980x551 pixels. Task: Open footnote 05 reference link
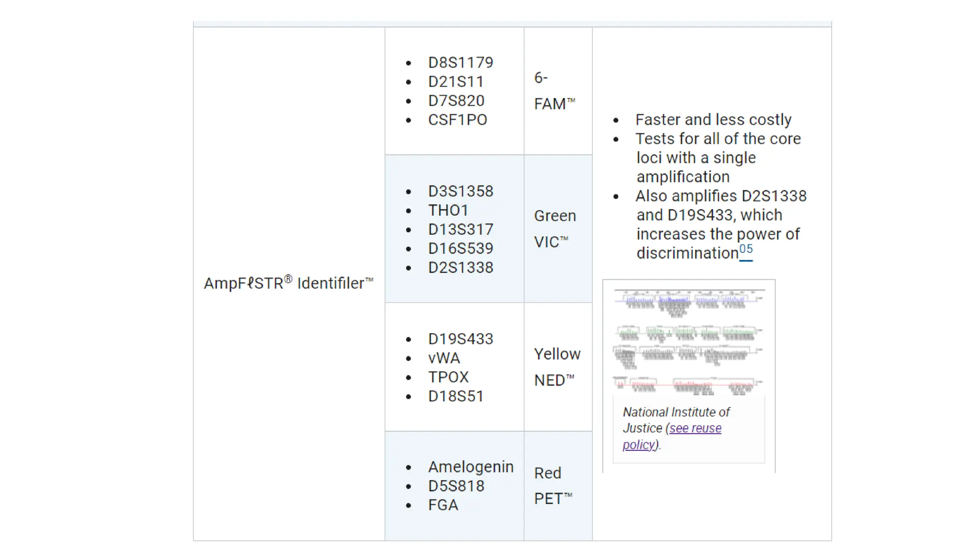click(x=746, y=250)
